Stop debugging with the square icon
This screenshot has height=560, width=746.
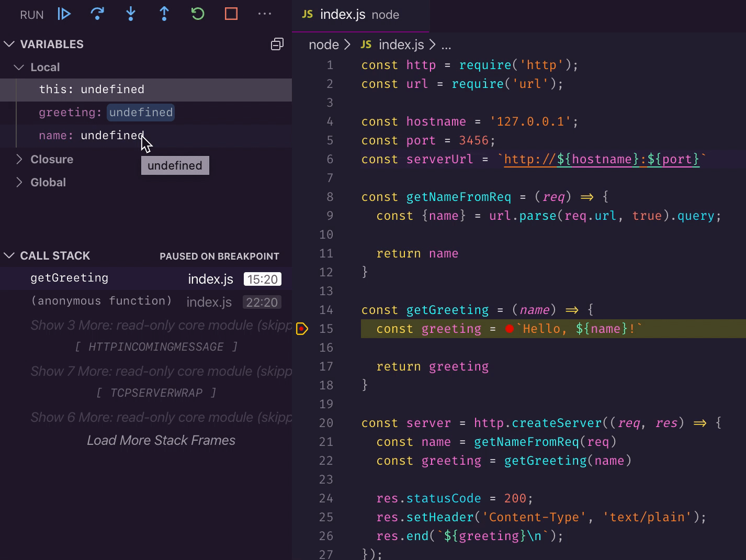point(231,14)
